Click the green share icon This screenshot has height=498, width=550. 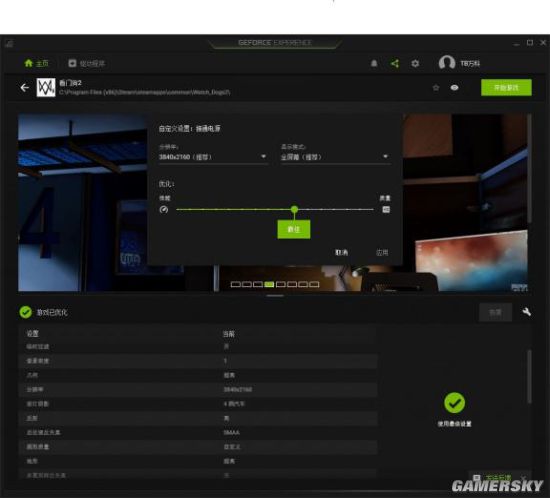click(x=395, y=63)
